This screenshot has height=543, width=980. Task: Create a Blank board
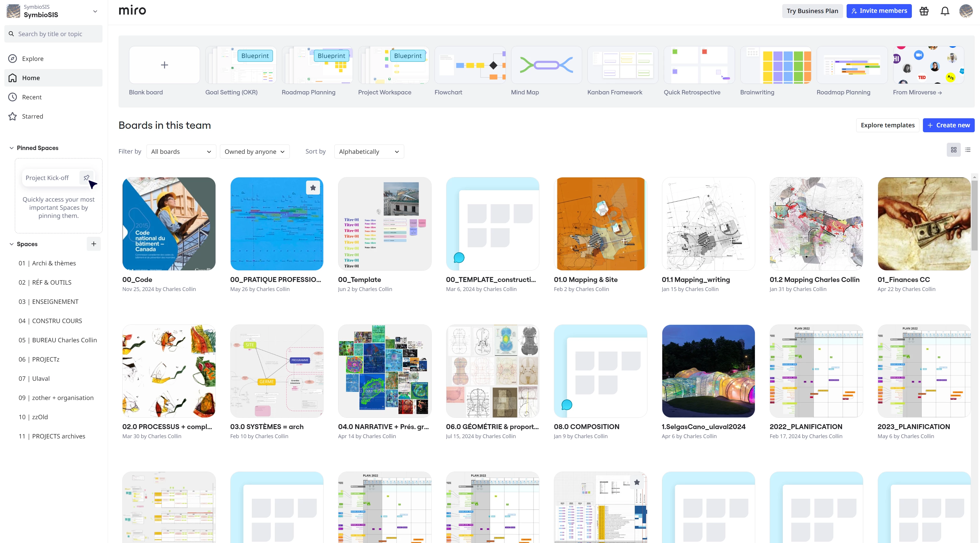164,65
